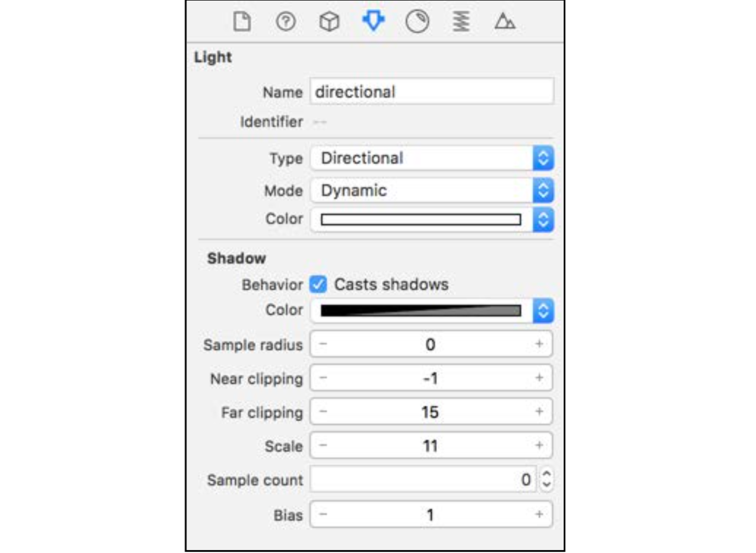This screenshot has width=756, height=553.
Task: Decrease Scale value with minus button
Action: point(323,445)
